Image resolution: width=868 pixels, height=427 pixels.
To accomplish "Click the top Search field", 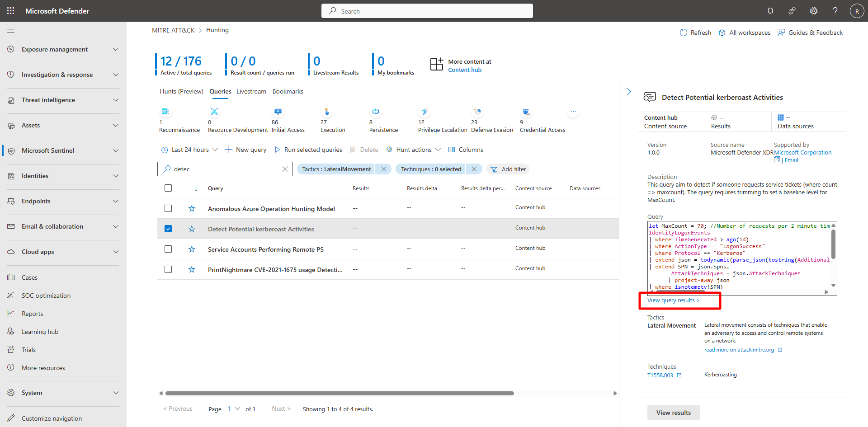I will pyautogui.click(x=427, y=11).
